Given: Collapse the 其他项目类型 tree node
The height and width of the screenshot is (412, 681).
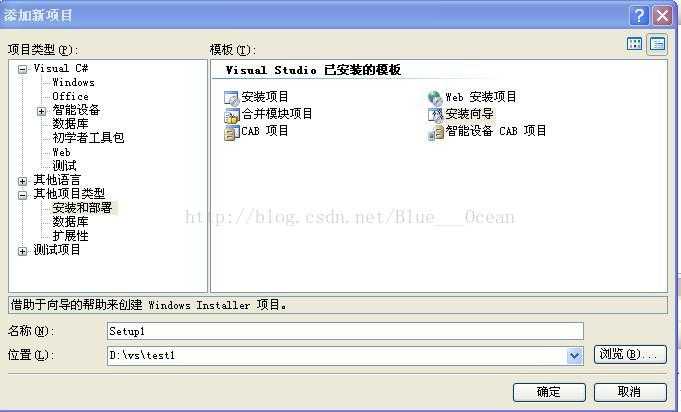Looking at the screenshot, I should click(23, 195).
